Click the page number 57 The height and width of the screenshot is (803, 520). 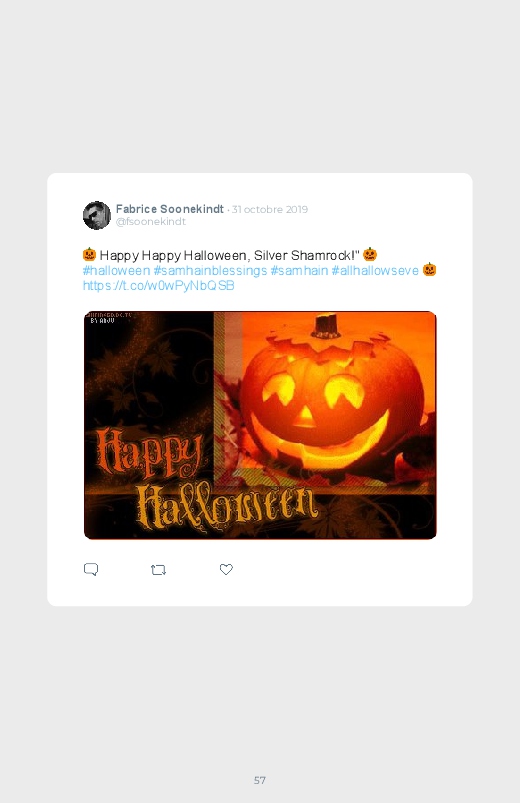tap(260, 780)
